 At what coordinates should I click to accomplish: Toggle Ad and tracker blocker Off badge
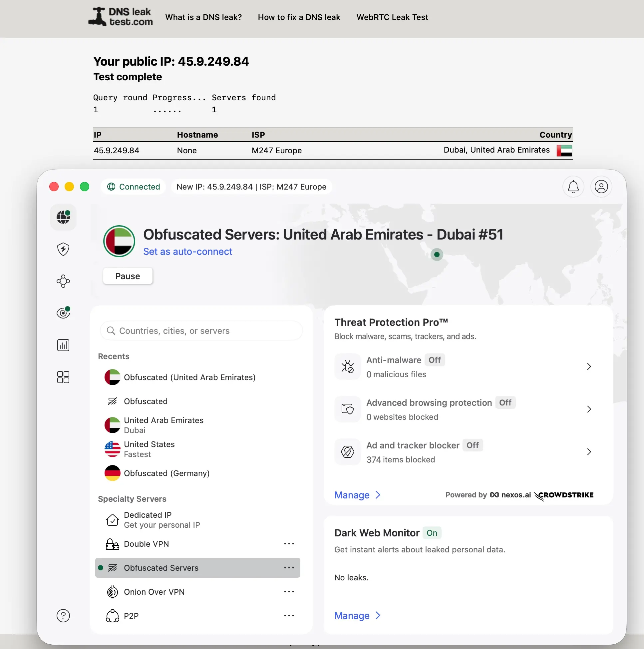pyautogui.click(x=473, y=445)
